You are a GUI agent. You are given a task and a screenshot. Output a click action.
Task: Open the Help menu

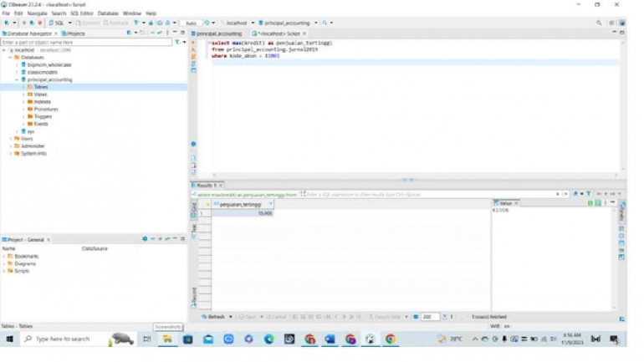(151, 13)
